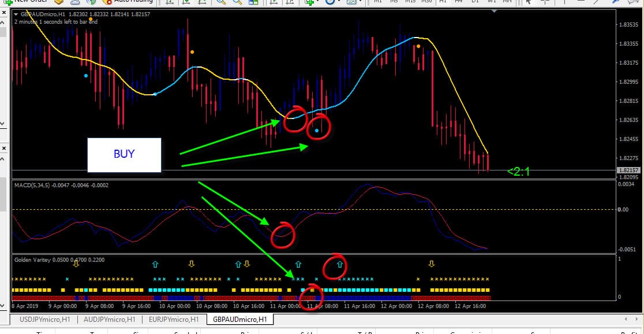
Task: Click the chart shift triangle marker
Action: [x=494, y=11]
